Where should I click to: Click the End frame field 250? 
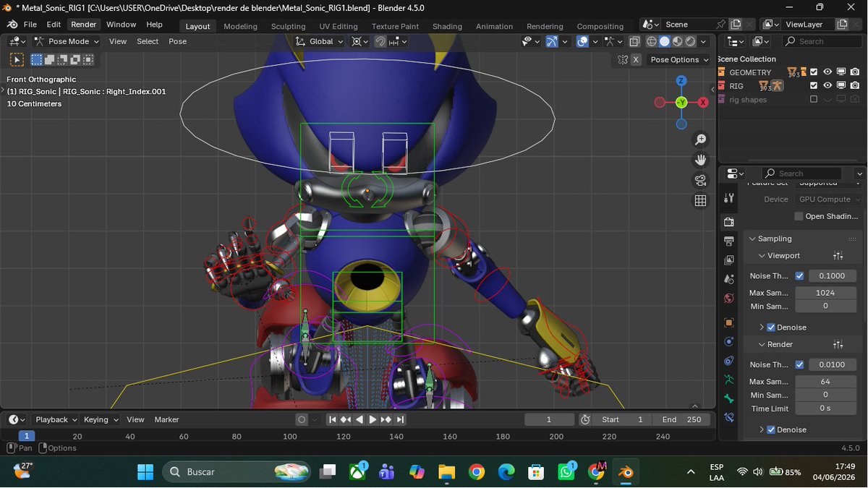[681, 419]
